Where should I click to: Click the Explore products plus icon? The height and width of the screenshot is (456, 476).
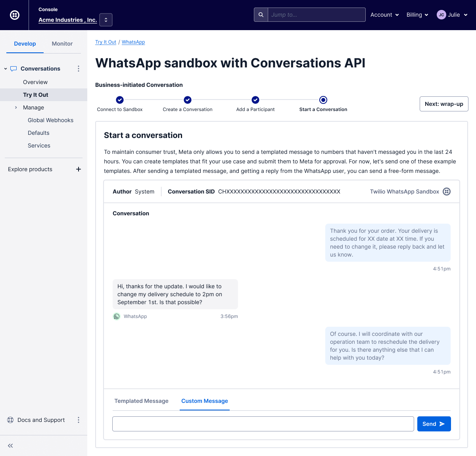[x=79, y=169]
